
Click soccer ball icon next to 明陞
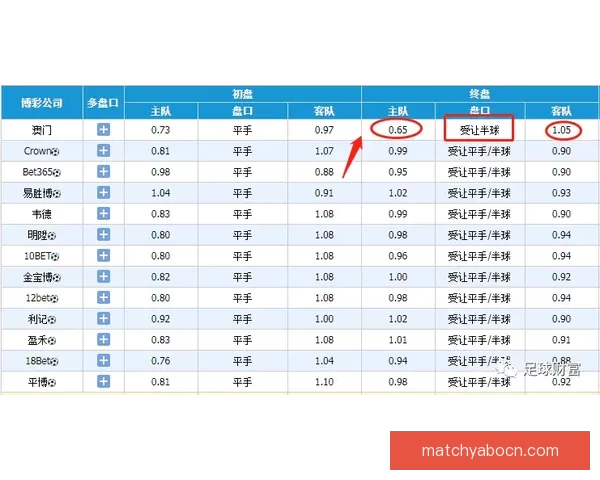tap(52, 236)
